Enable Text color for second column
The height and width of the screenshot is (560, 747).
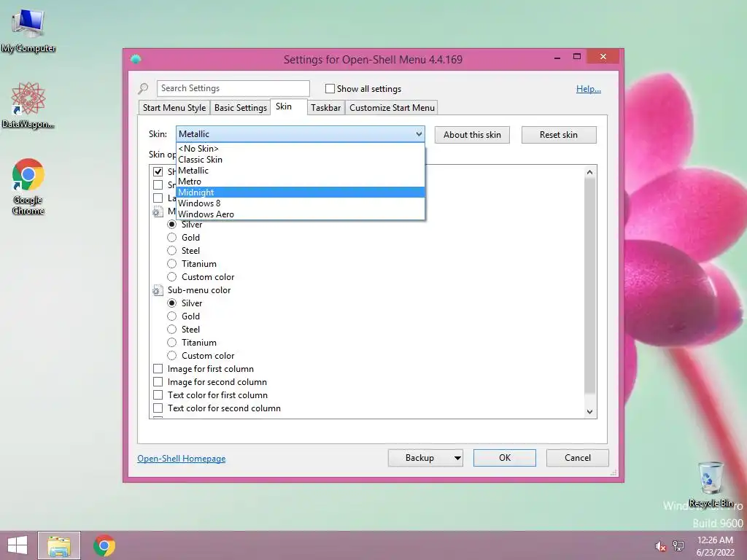[x=158, y=408]
